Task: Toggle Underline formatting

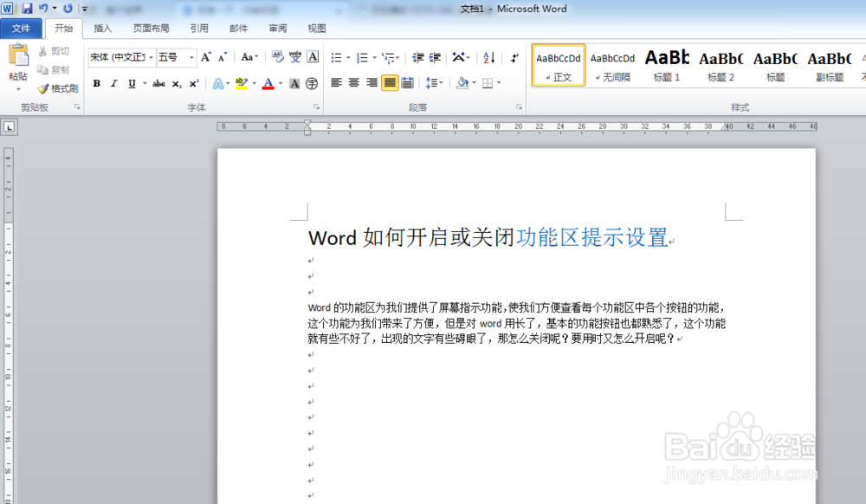Action: point(132,83)
